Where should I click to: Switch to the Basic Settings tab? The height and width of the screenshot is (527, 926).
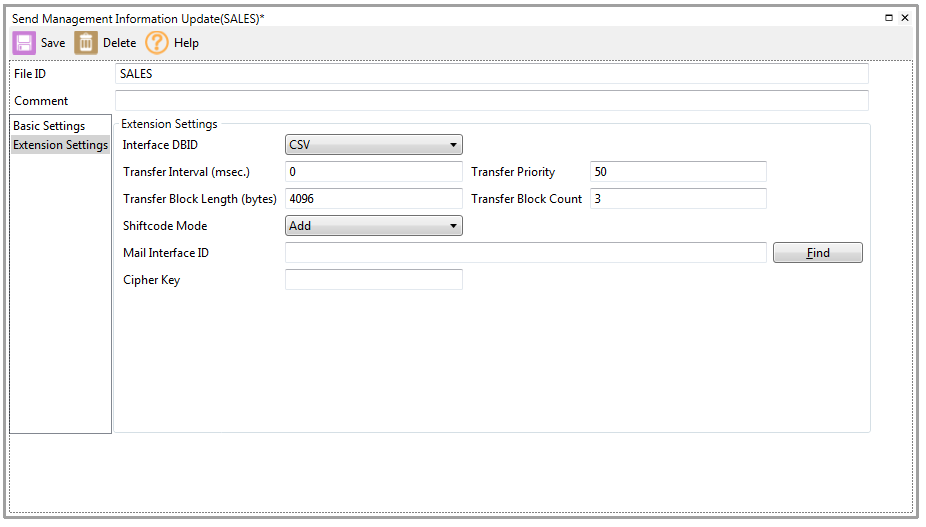(49, 126)
